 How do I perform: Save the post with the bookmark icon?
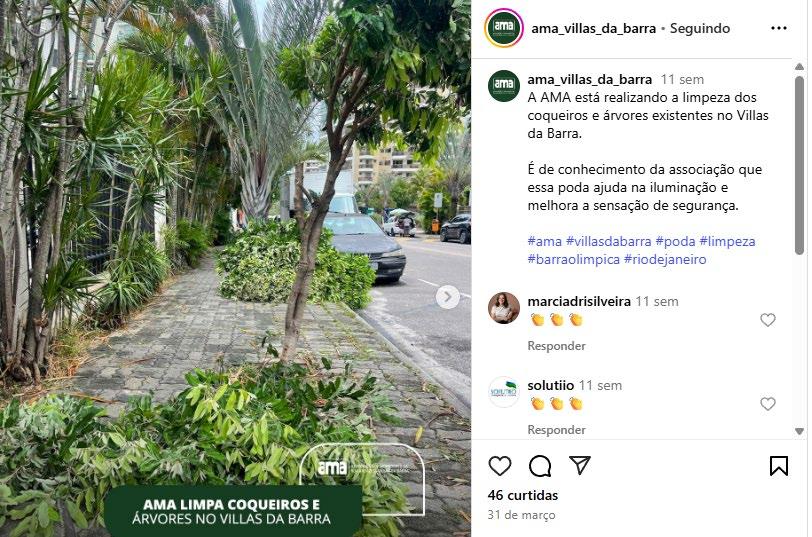coord(779,466)
